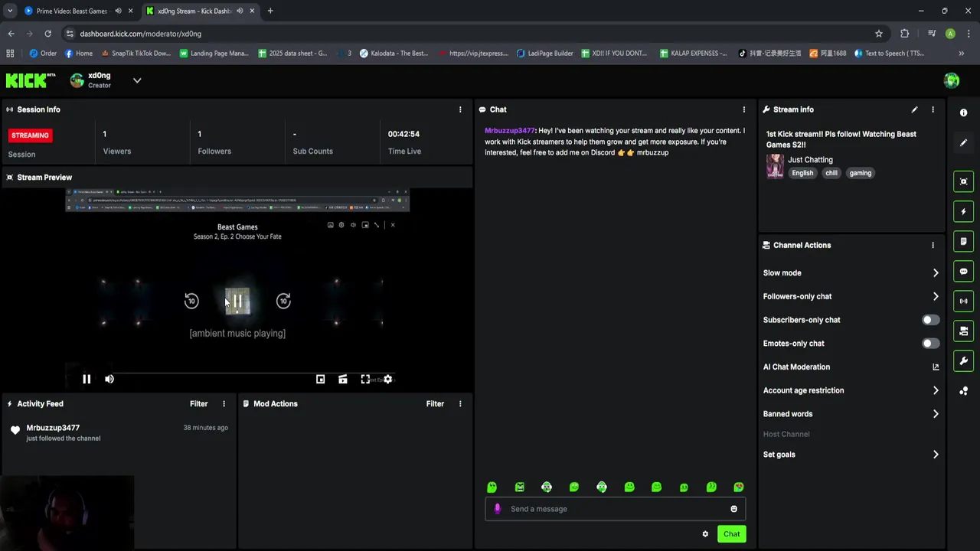Mute the stream preview volume

(x=109, y=379)
